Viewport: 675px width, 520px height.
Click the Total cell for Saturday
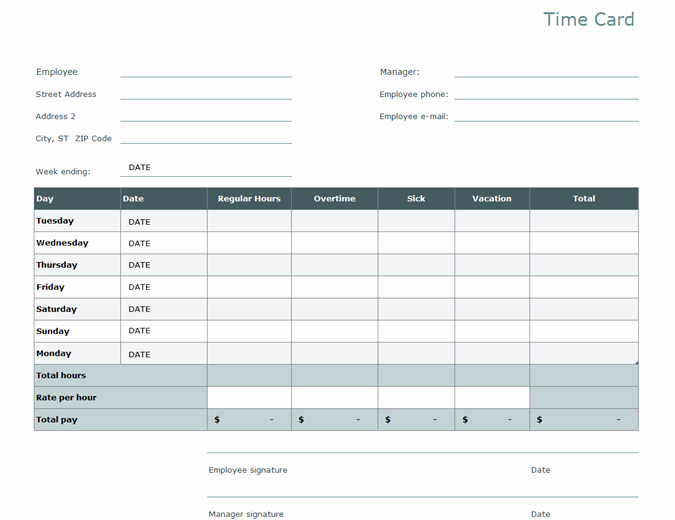click(x=584, y=309)
